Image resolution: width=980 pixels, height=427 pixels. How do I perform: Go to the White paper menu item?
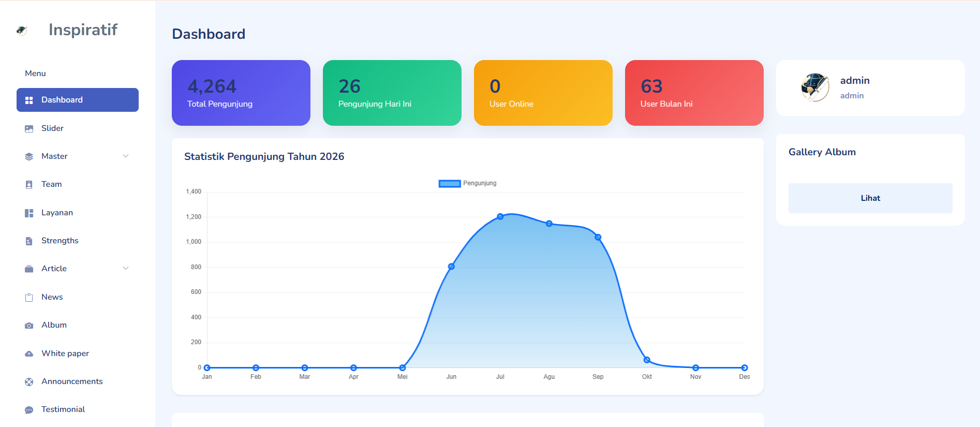tap(78, 354)
